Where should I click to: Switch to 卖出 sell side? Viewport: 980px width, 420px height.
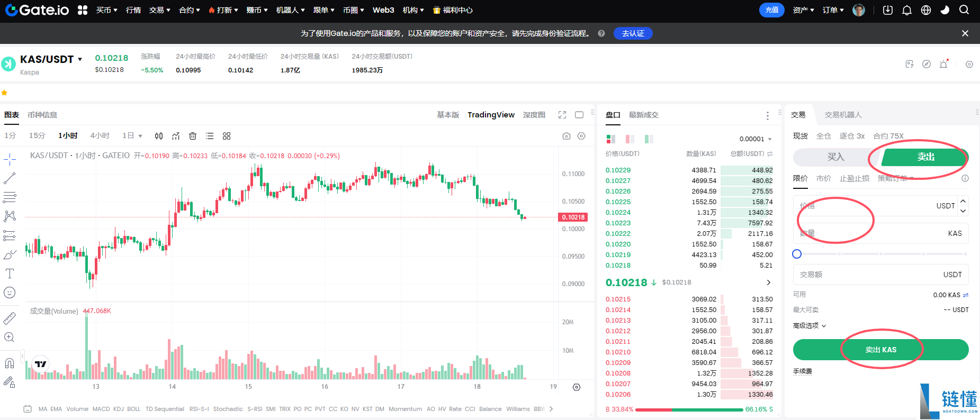click(925, 157)
